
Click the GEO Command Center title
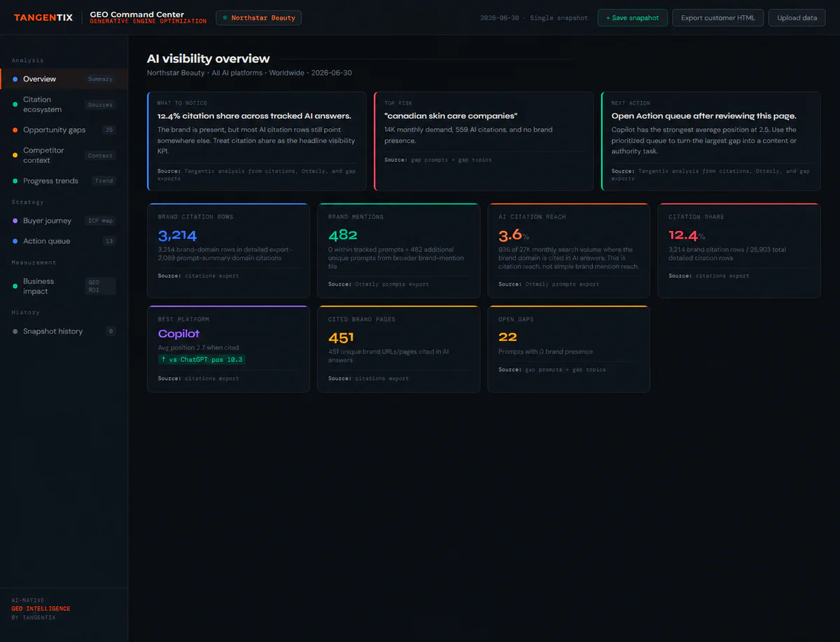point(137,14)
